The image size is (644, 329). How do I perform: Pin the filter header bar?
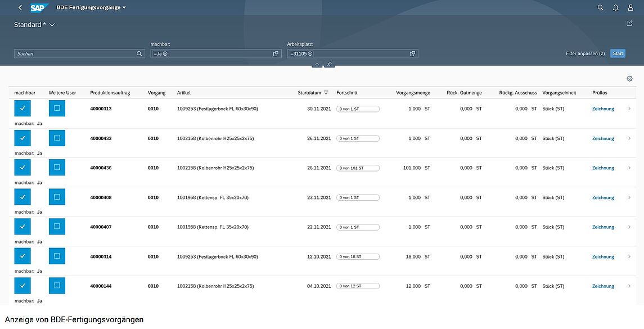(329, 65)
